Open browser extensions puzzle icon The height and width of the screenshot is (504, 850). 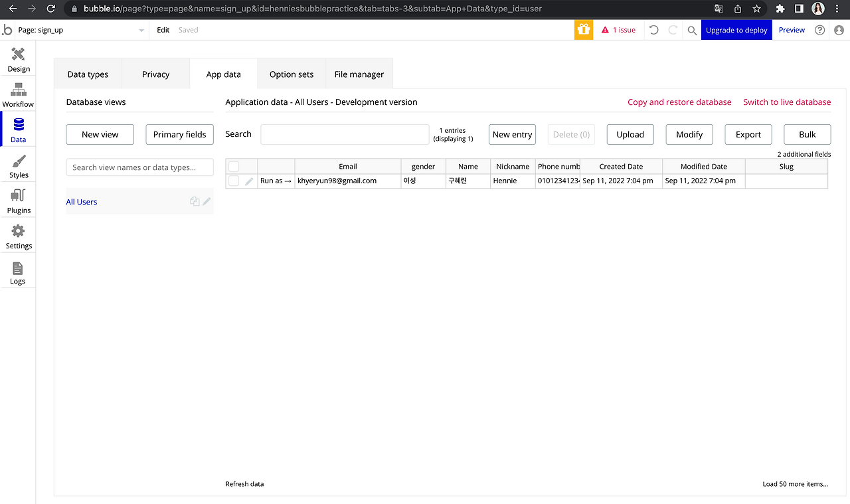780,9
